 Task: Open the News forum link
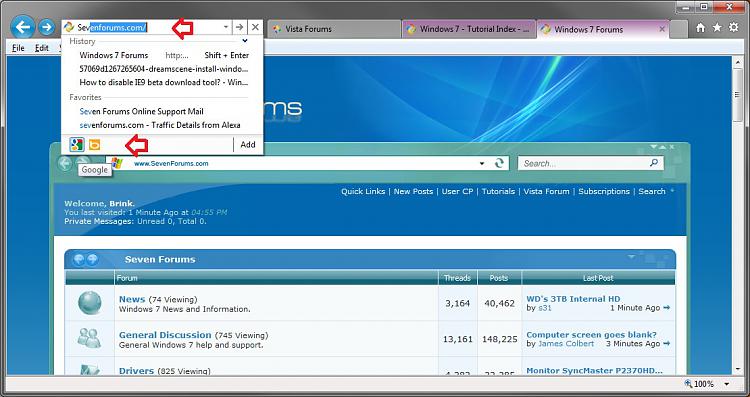click(132, 299)
